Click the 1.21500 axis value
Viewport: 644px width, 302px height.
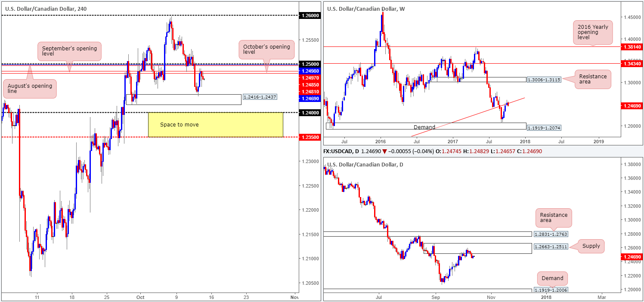[x=310, y=234]
